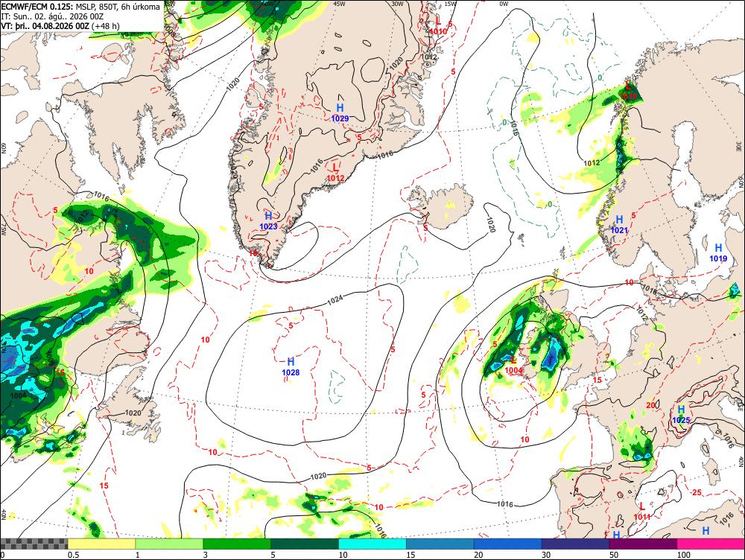Click the red 20 temperature label over France
Viewport: 745px width, 560px height.
coord(651,405)
